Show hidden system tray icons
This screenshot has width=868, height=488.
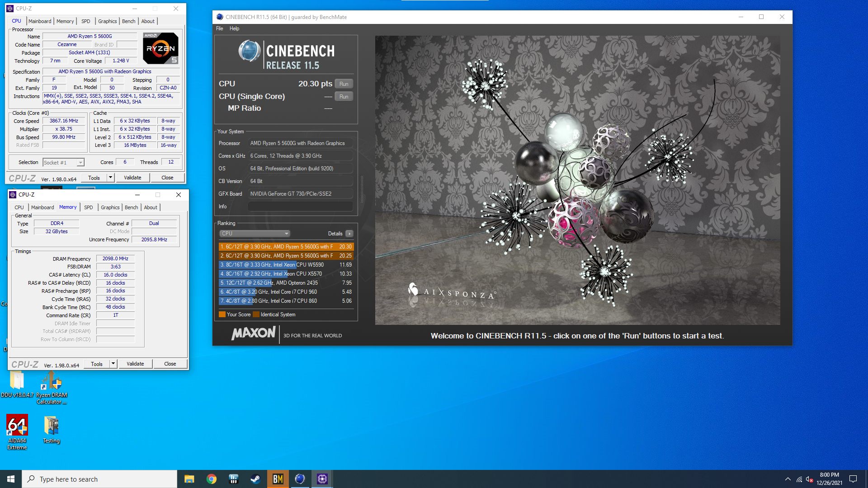tap(788, 479)
